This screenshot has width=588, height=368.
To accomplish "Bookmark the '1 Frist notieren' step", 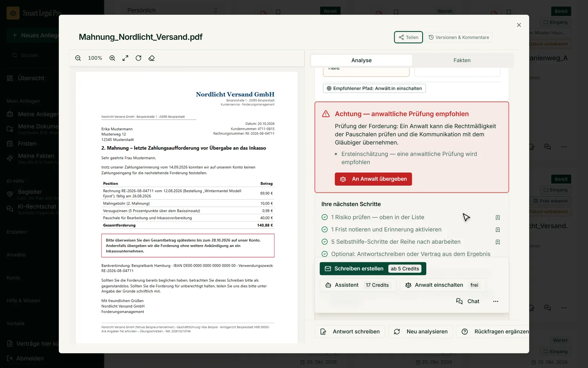I will (498, 230).
